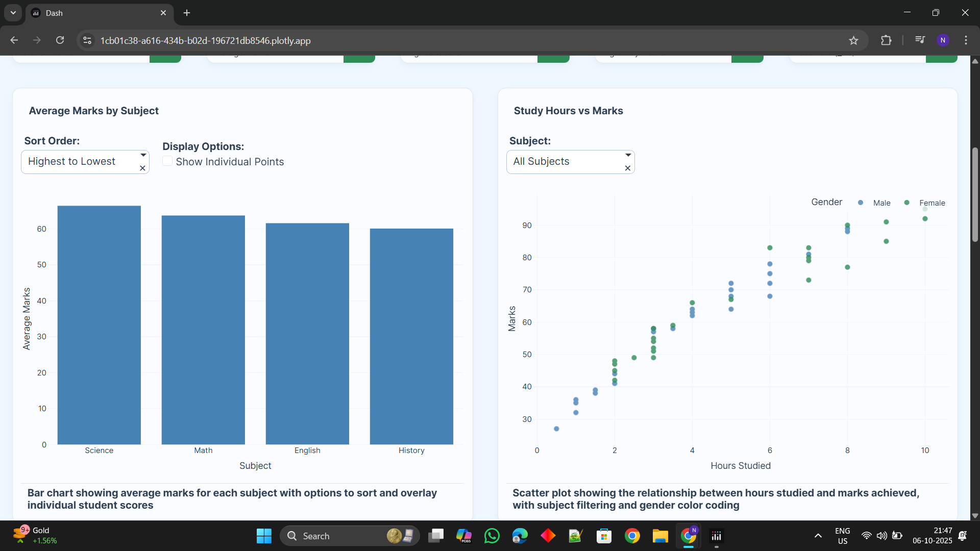Open tab search dropdown arrow
Viewport: 980px width, 551px height.
pyautogui.click(x=13, y=13)
